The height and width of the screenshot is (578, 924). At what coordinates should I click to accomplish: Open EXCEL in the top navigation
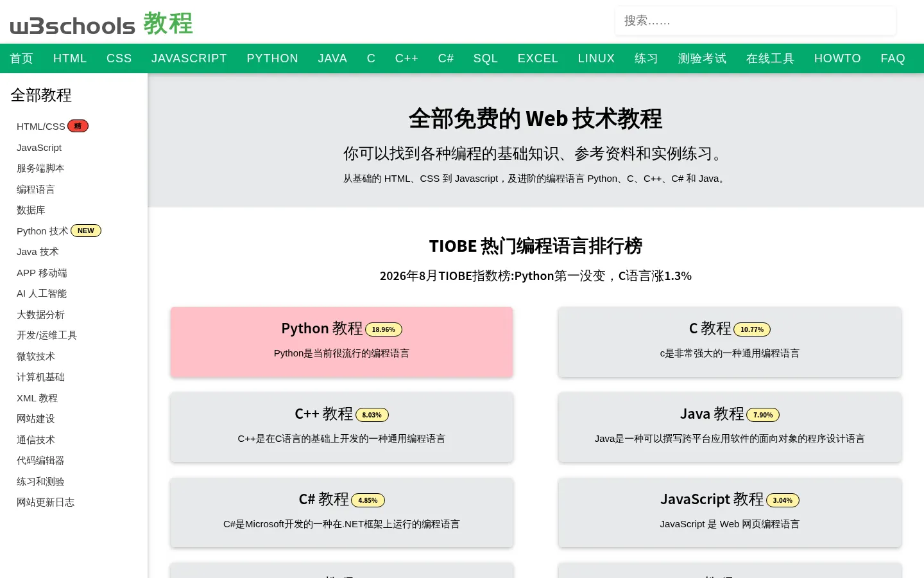pos(538,58)
